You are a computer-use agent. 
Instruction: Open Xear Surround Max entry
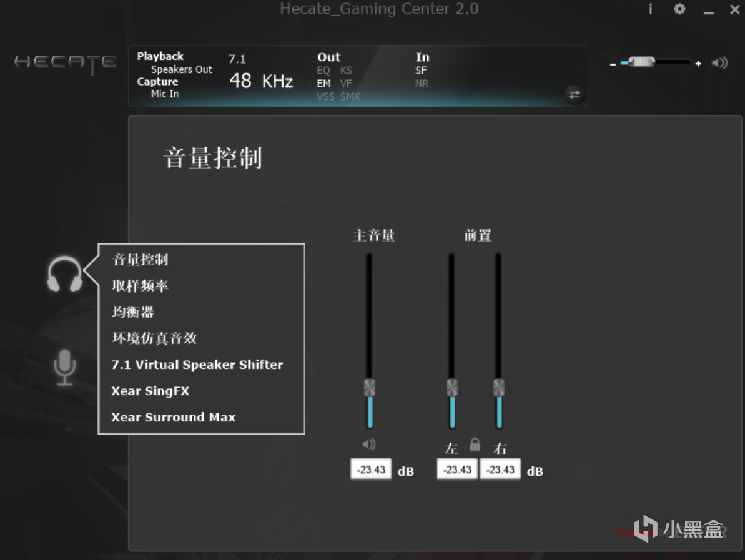[x=174, y=417]
